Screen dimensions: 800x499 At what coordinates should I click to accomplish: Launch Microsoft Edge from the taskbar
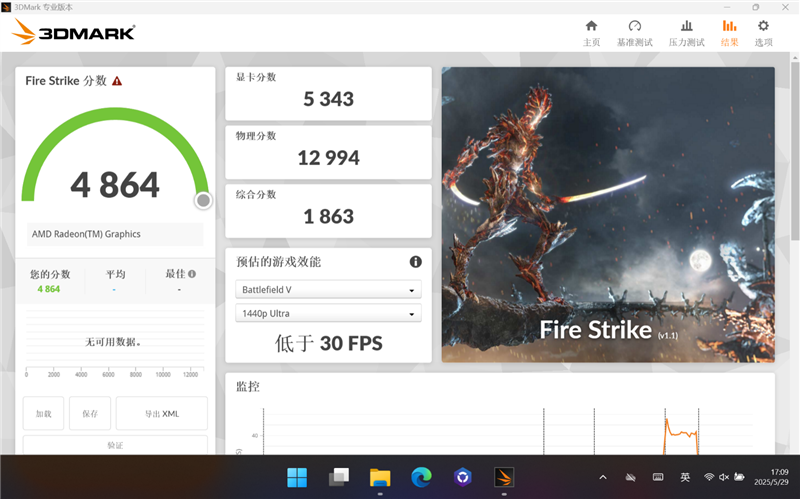pos(421,478)
